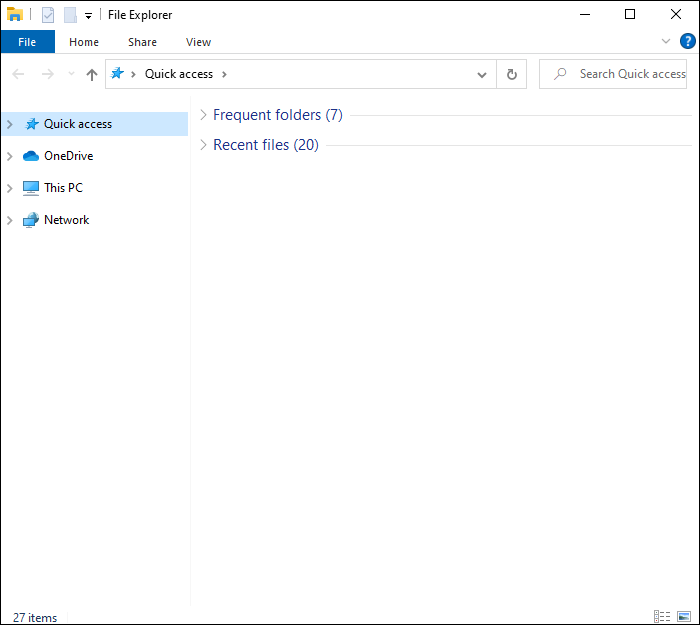This screenshot has height=625, width=700.
Task: Select Network in navigation pane
Action: point(67,220)
